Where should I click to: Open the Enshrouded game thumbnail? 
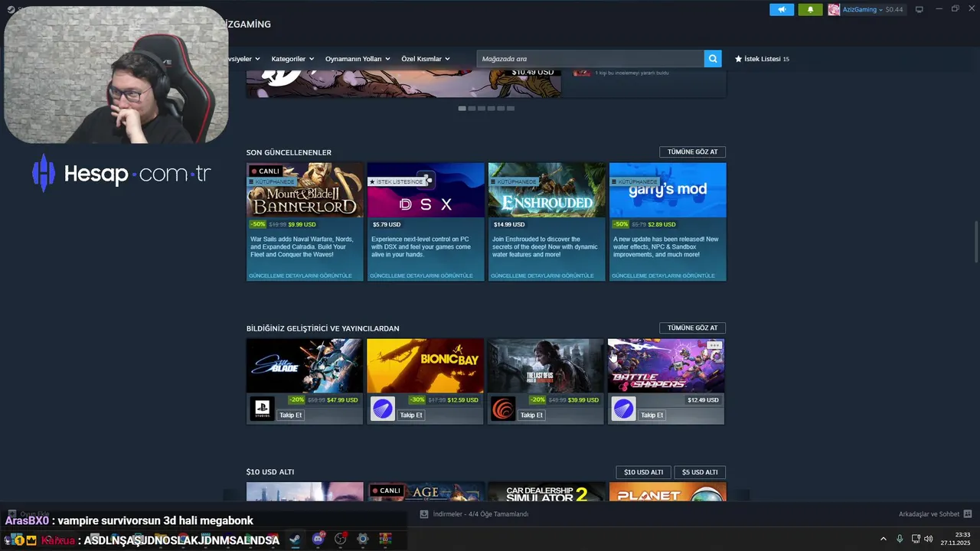547,190
